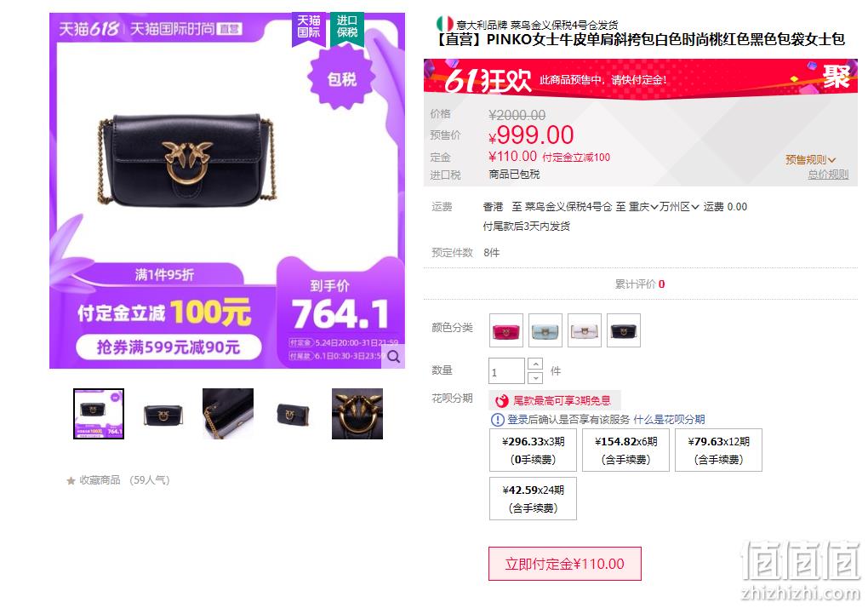Pick the black bag color option
The width and height of the screenshot is (868, 608).
(623, 330)
